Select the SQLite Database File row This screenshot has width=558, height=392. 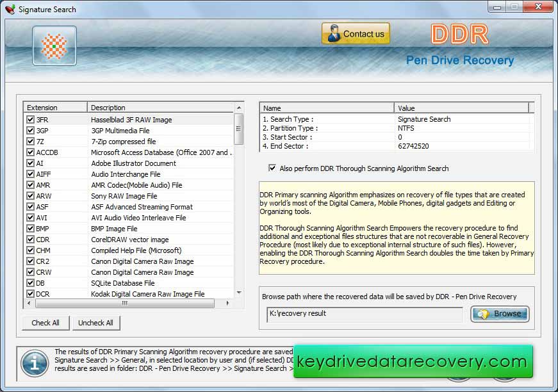[x=129, y=283]
